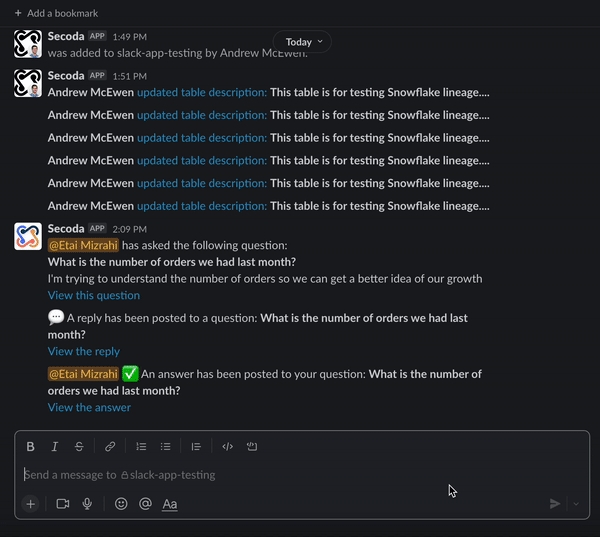Start a bulleted list
Image resolution: width=600 pixels, height=537 pixels.
click(x=166, y=447)
